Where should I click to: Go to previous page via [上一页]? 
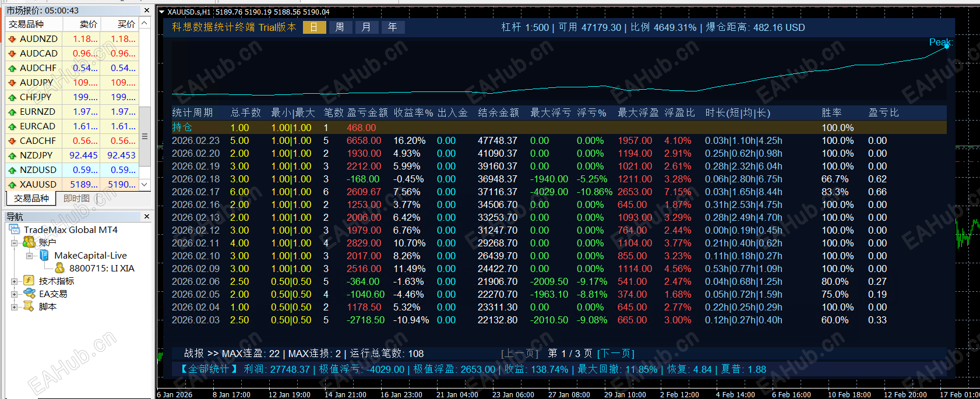(520, 354)
